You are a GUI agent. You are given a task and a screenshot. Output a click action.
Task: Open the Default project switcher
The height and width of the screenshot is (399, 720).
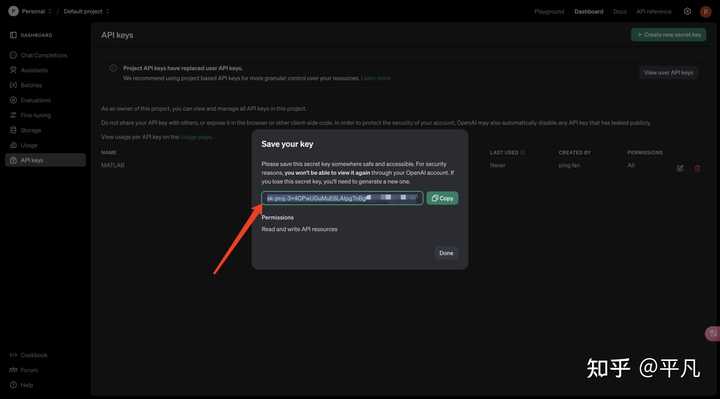[x=86, y=11]
